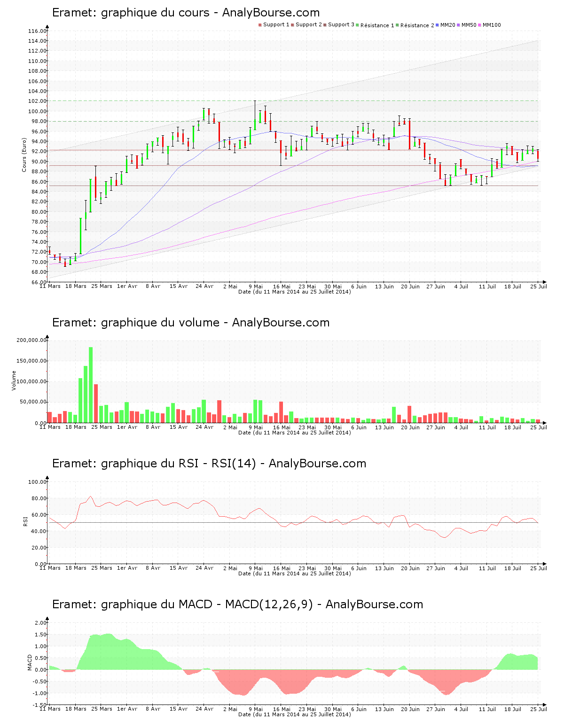Image resolution: width=564 pixels, height=728 pixels.
Task: Click the date range caption under price chart
Action: [294, 292]
